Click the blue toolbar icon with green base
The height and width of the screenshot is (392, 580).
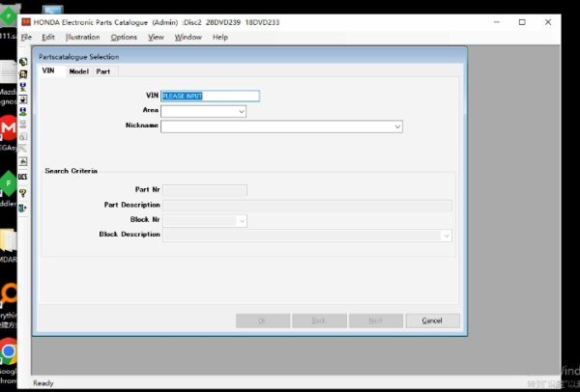click(x=23, y=112)
